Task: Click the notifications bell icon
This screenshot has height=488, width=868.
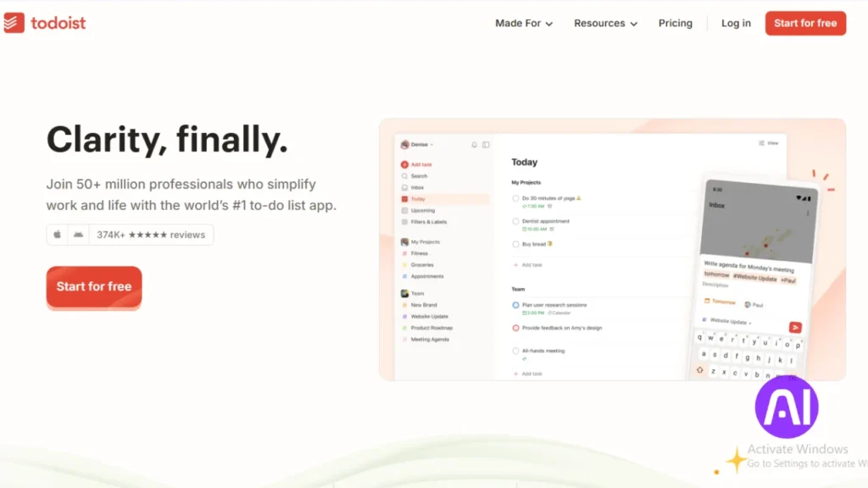Action: [x=474, y=145]
